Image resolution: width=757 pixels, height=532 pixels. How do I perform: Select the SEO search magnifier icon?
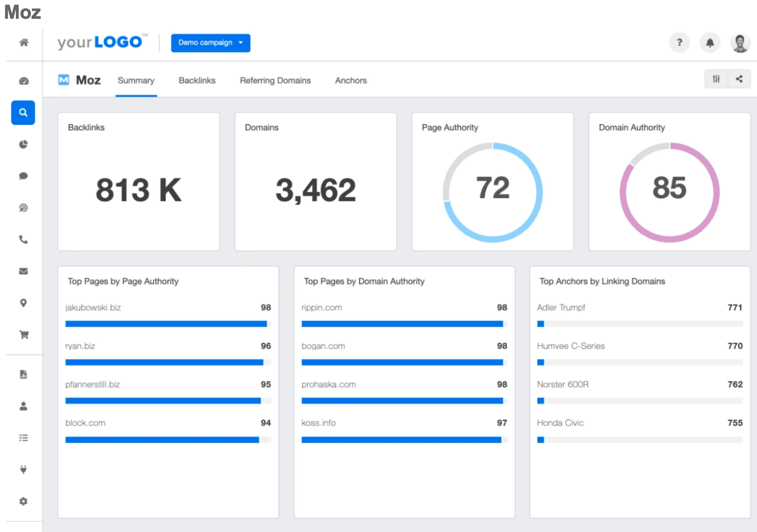pos(23,113)
